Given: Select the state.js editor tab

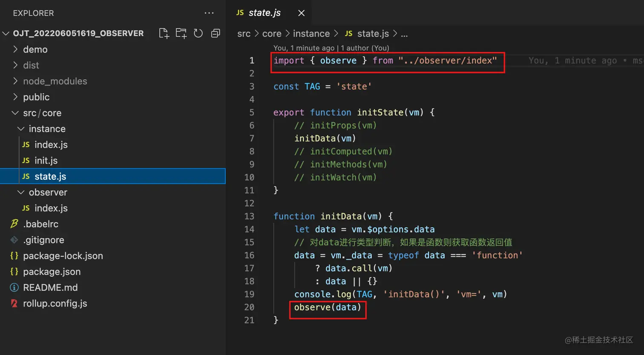Looking at the screenshot, I should (269, 13).
